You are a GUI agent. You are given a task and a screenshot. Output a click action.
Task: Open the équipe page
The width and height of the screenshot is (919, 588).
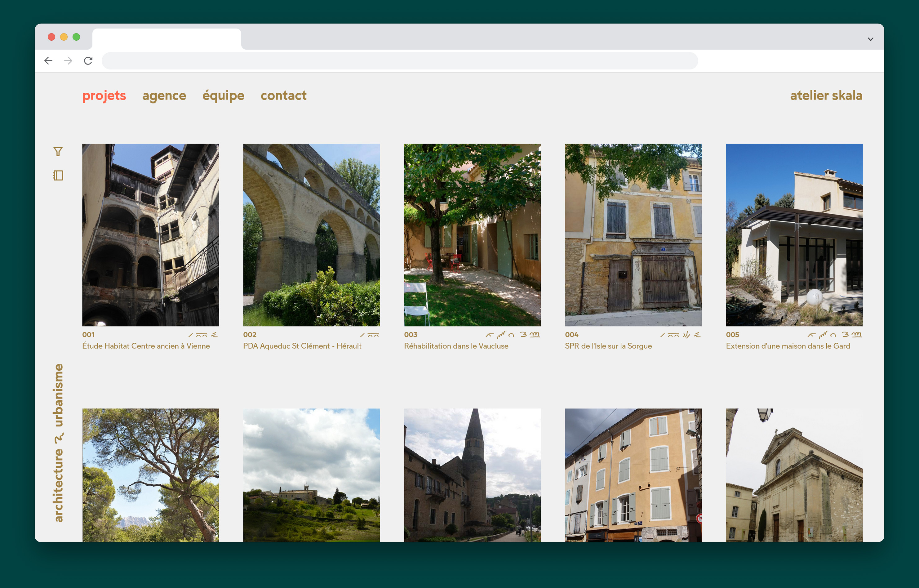pos(223,96)
